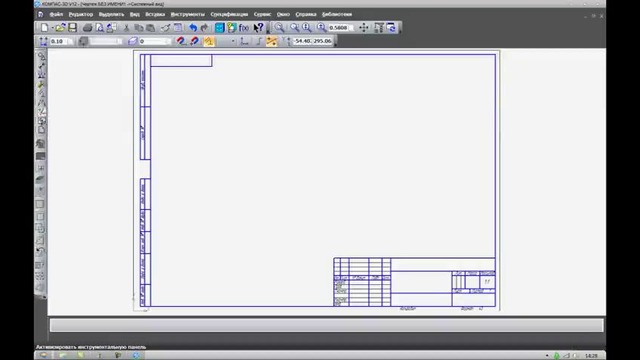The height and width of the screenshot is (360, 640).
Task: Click the zoom-to-scale magnifier left of 0.5808
Action: pos(321,28)
